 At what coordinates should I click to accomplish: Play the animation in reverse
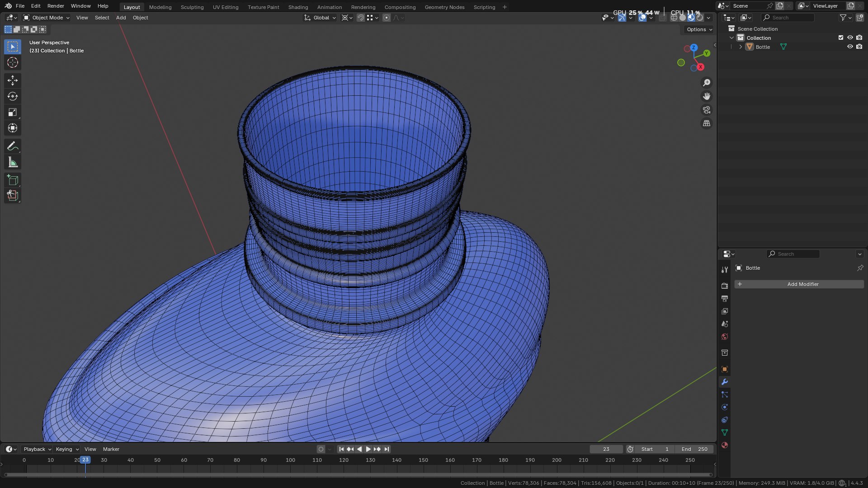click(x=359, y=449)
